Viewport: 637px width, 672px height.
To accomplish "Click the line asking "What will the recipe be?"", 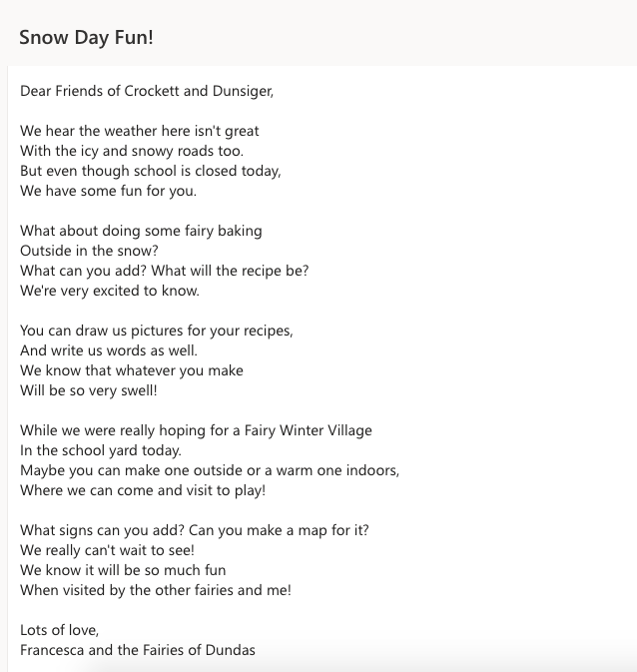I will click(x=164, y=271).
